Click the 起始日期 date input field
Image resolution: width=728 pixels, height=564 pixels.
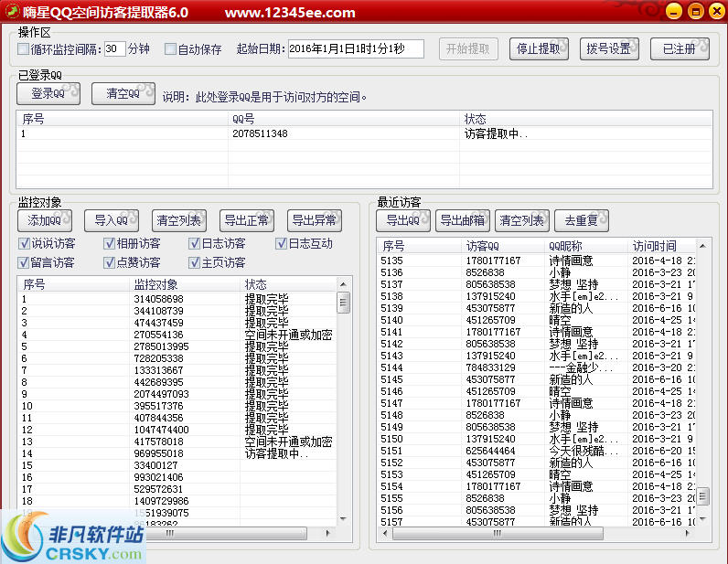click(356, 48)
